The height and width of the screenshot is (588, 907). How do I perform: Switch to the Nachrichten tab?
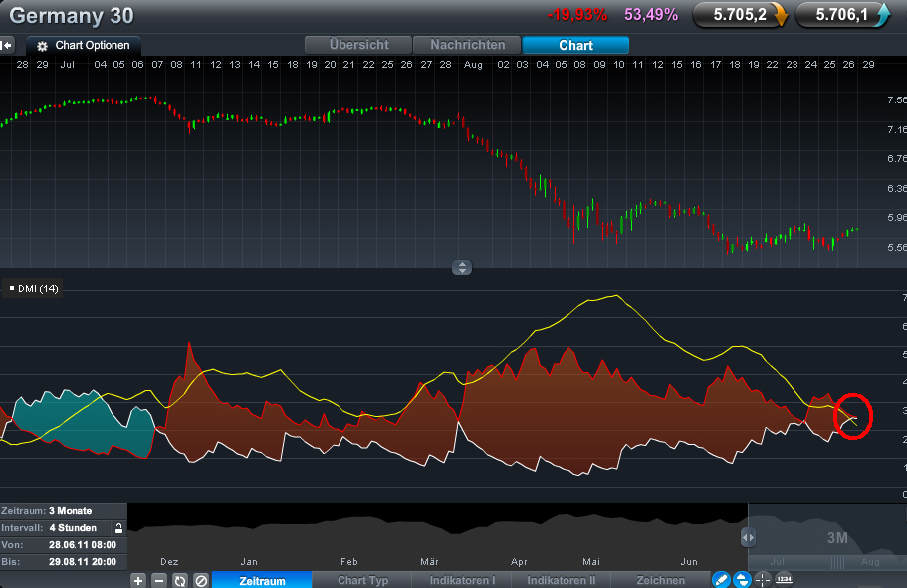[x=467, y=45]
